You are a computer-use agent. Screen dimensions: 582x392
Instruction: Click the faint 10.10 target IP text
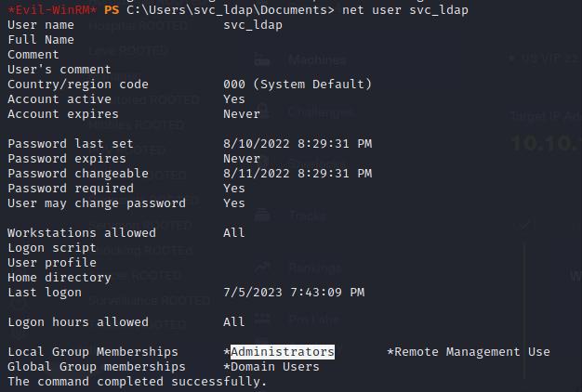click(546, 144)
